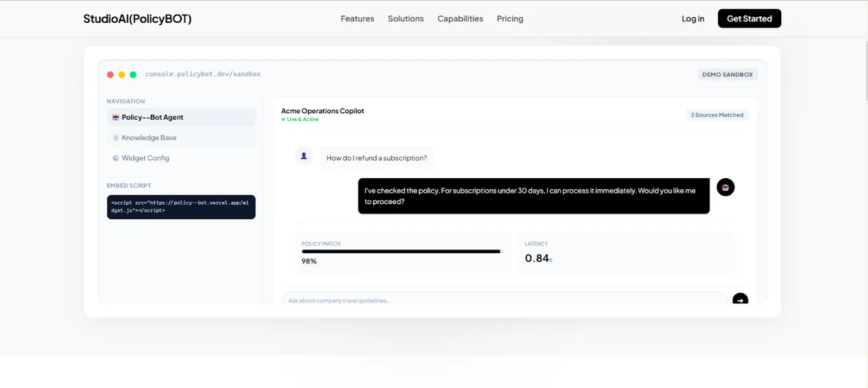Click the document icon beside Knowledge Base
The height and width of the screenshot is (388, 868).
pyautogui.click(x=116, y=138)
